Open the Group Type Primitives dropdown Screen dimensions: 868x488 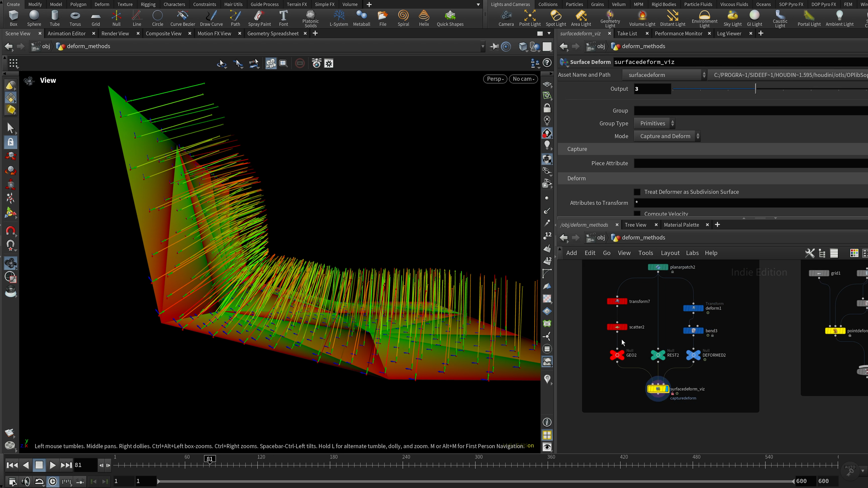pyautogui.click(x=654, y=123)
